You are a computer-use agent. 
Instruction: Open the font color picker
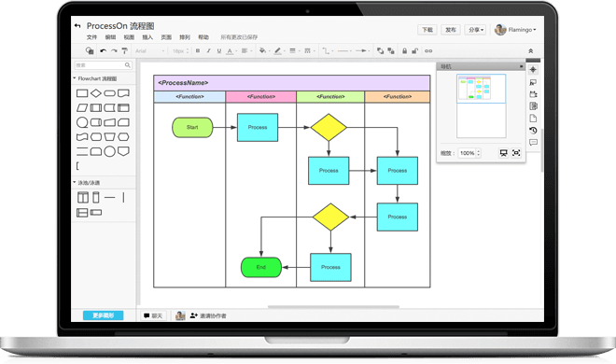pyautogui.click(x=231, y=50)
